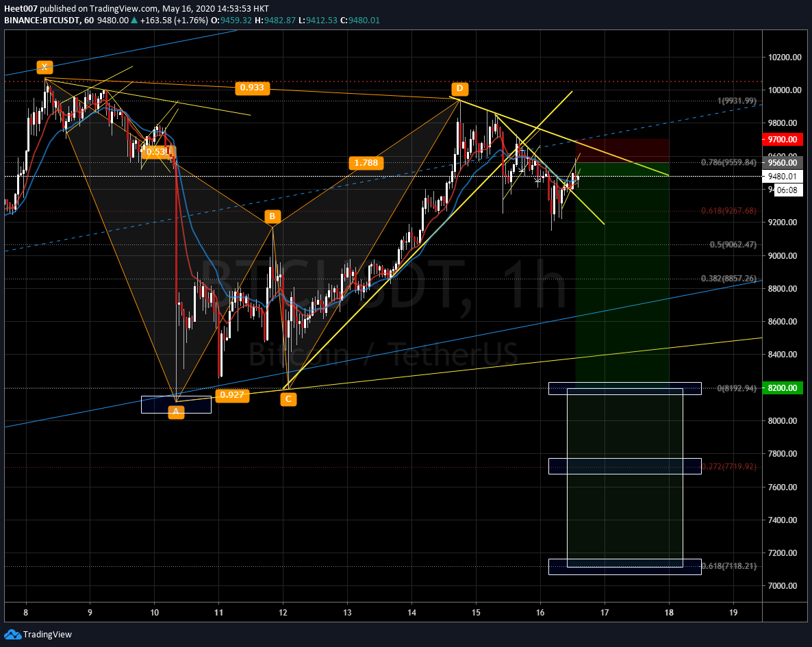Select the Heet007 author name
Screen dimensions: 812x647
point(21,9)
